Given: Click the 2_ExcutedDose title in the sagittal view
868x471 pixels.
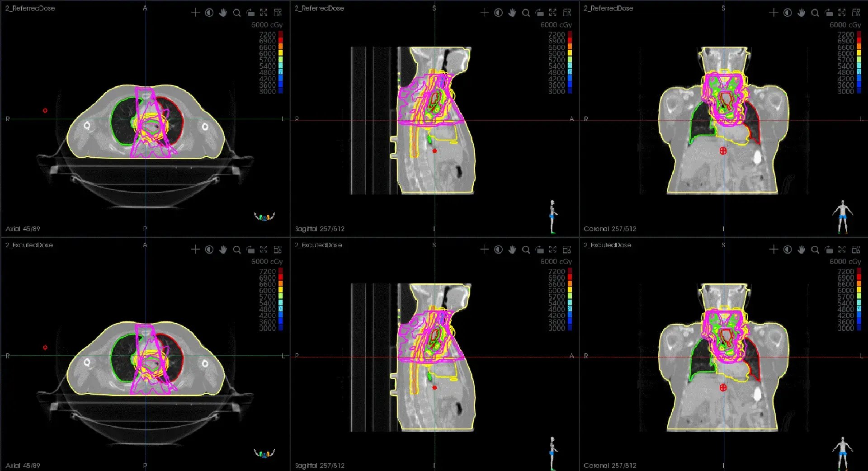Looking at the screenshot, I should (x=318, y=245).
